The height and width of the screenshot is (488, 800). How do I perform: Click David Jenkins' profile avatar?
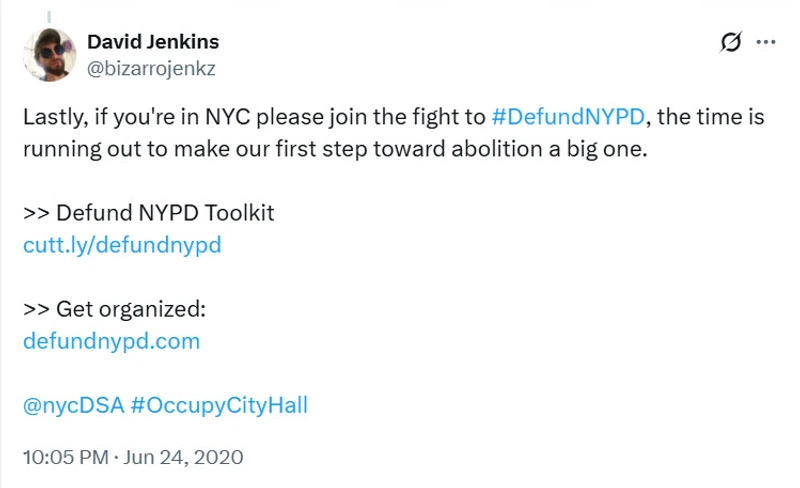(50, 55)
